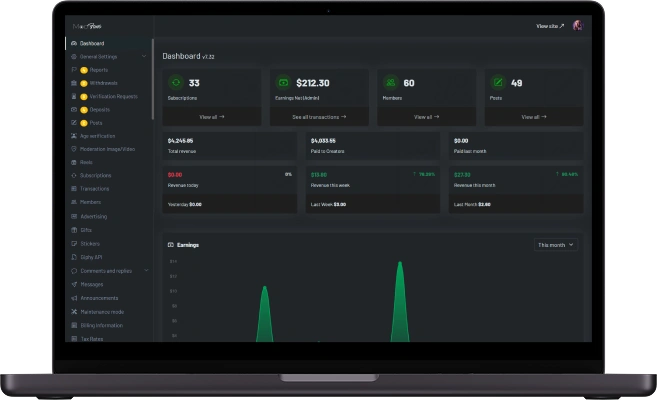The height and width of the screenshot is (401, 657).
Task: Click the General Settings gear icon
Action: [x=74, y=57]
